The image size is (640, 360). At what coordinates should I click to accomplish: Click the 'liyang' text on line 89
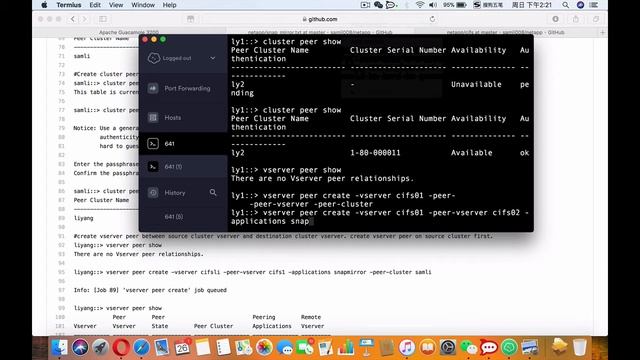click(83, 218)
